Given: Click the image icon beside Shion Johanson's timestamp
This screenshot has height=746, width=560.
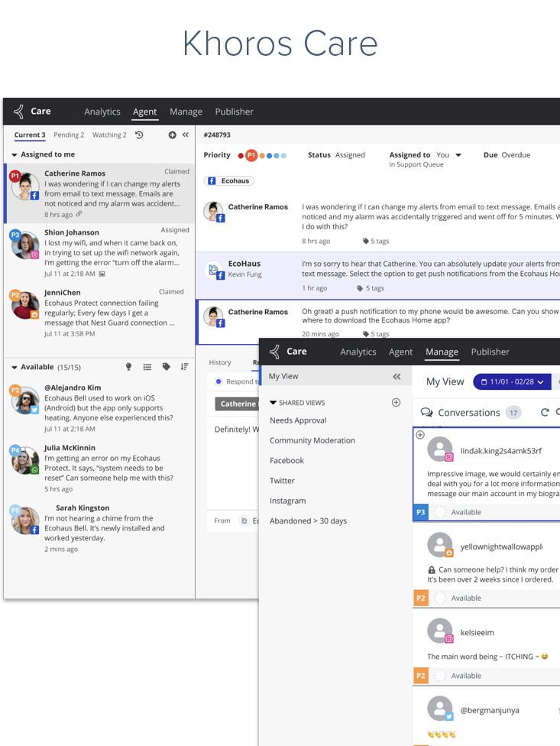Looking at the screenshot, I should point(102,274).
